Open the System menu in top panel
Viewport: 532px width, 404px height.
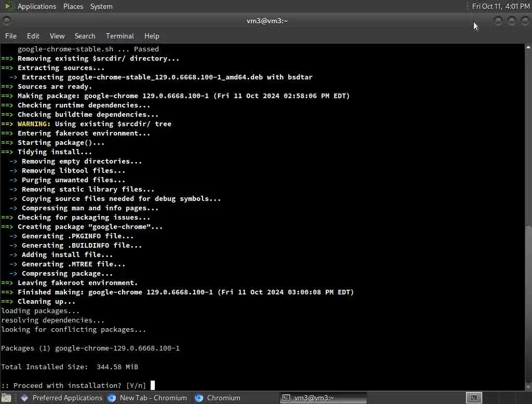tap(101, 6)
